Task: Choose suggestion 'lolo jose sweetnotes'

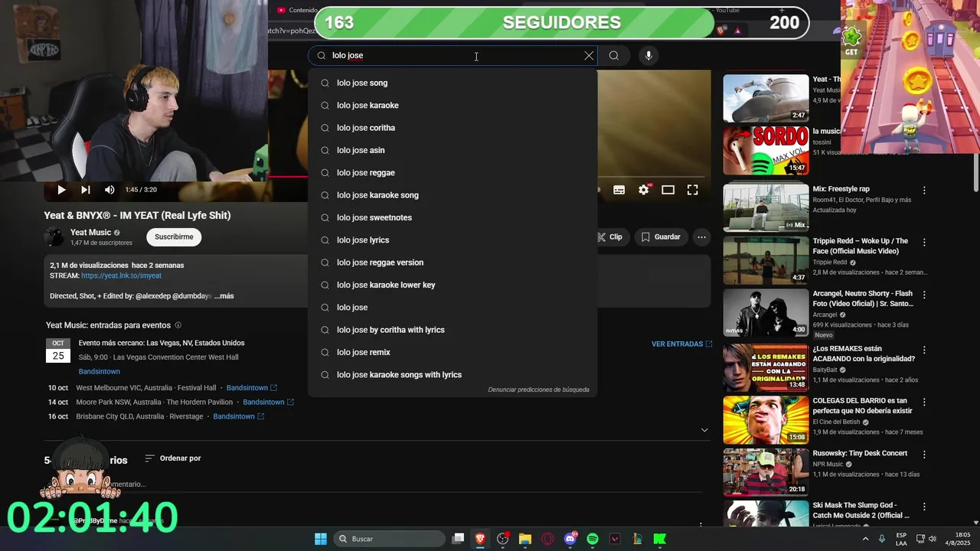Action: coord(452,217)
